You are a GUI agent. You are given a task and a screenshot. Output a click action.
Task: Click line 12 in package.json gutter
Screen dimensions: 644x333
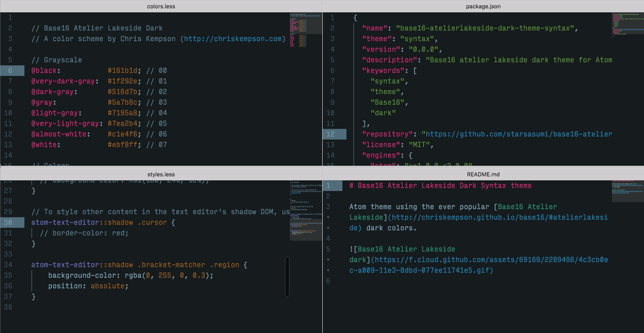click(330, 134)
